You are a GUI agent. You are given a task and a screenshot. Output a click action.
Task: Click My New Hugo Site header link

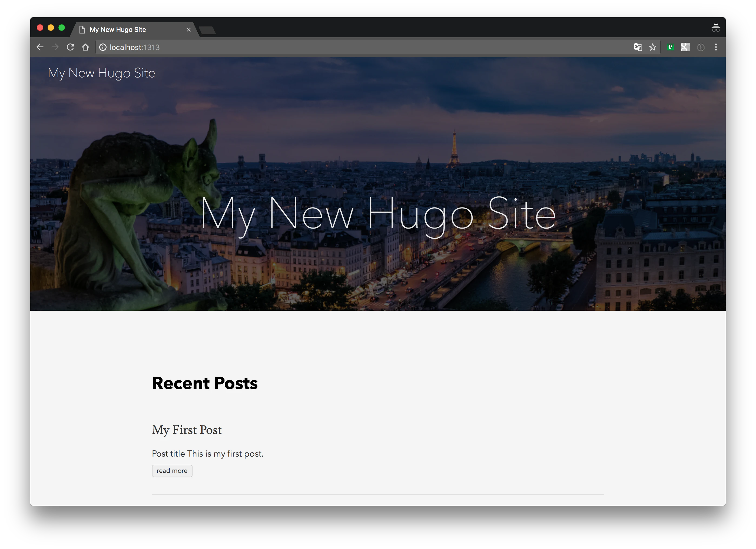coord(101,73)
